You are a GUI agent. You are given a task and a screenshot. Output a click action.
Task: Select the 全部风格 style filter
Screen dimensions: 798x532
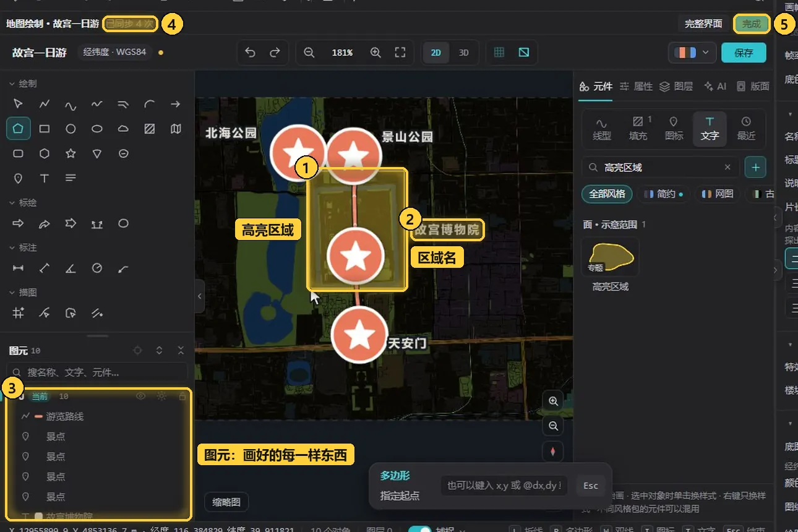(607, 194)
